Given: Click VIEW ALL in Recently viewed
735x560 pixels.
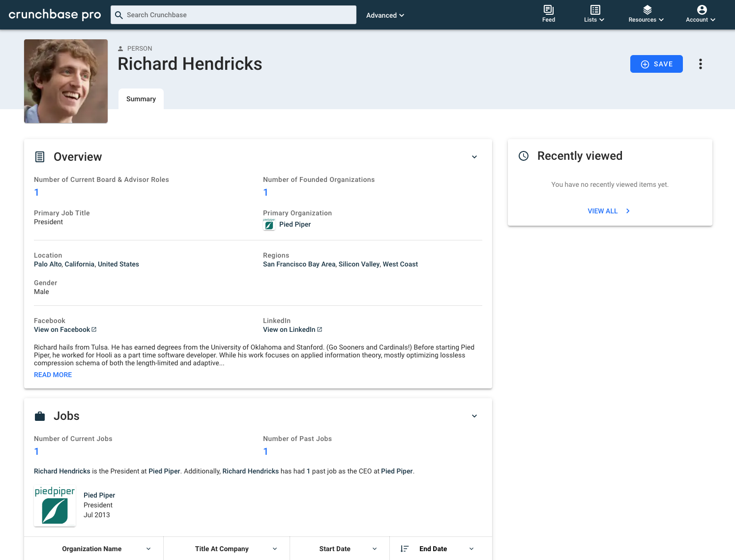Looking at the screenshot, I should [x=609, y=211].
